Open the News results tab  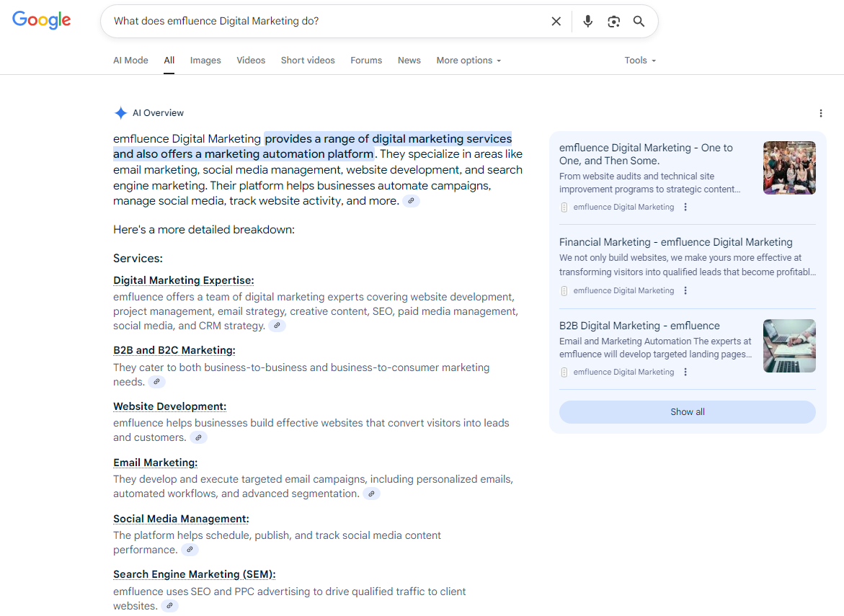pos(409,61)
